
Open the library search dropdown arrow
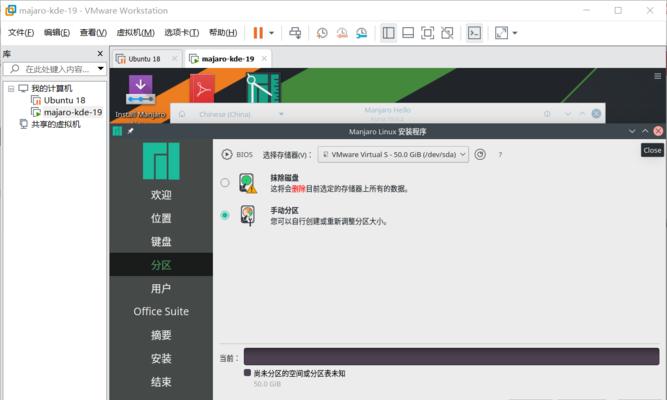tap(100, 69)
